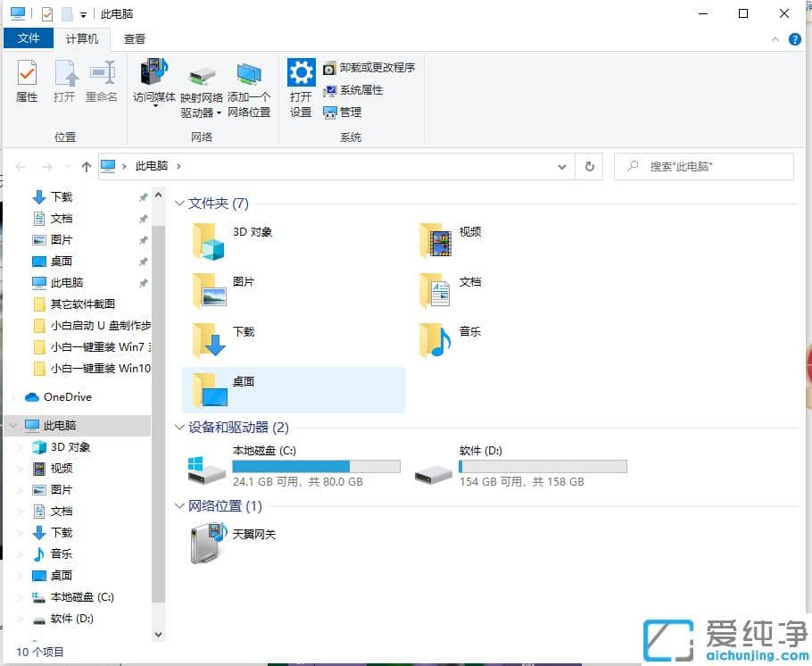Click the 搜索"此电脑" search box
Image resolution: width=812 pixels, height=666 pixels.
click(x=705, y=166)
